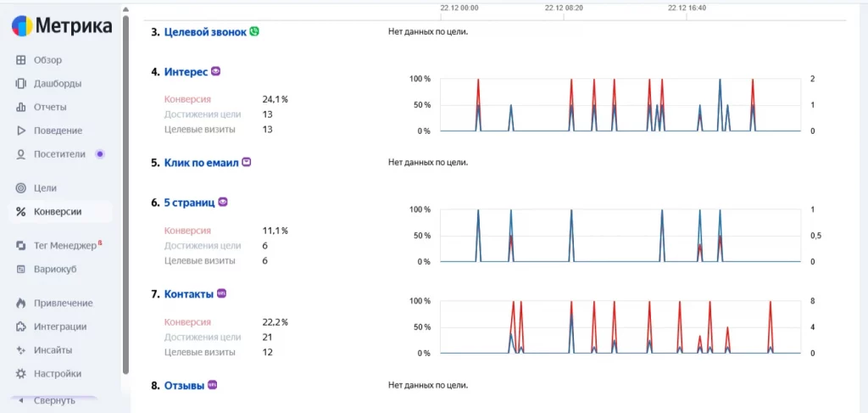Image resolution: width=868 pixels, height=413 pixels.
Task: Click the Отчеты bar chart icon
Action: 21,108
